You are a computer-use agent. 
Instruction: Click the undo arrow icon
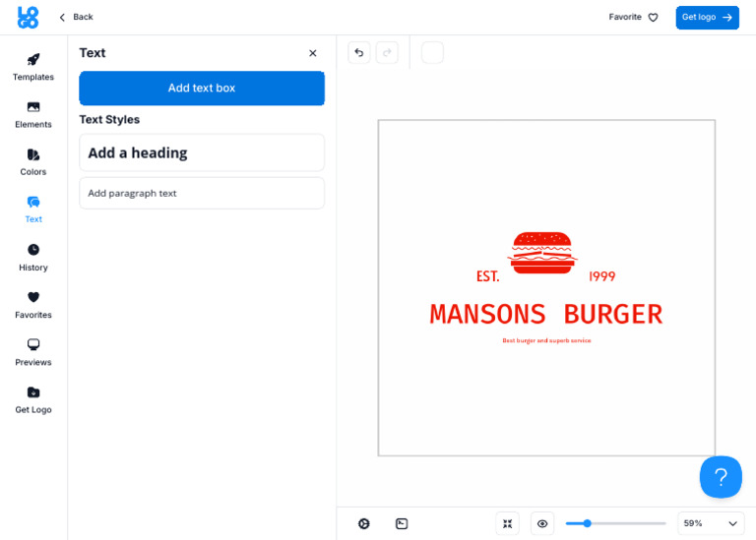[x=359, y=52]
